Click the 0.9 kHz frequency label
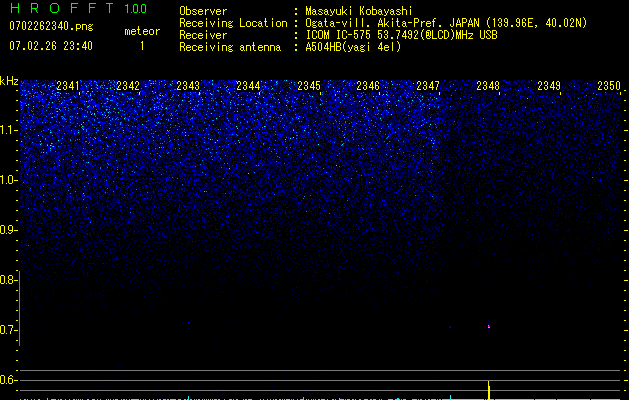Image resolution: width=629 pixels, height=400 pixels. [x=8, y=230]
